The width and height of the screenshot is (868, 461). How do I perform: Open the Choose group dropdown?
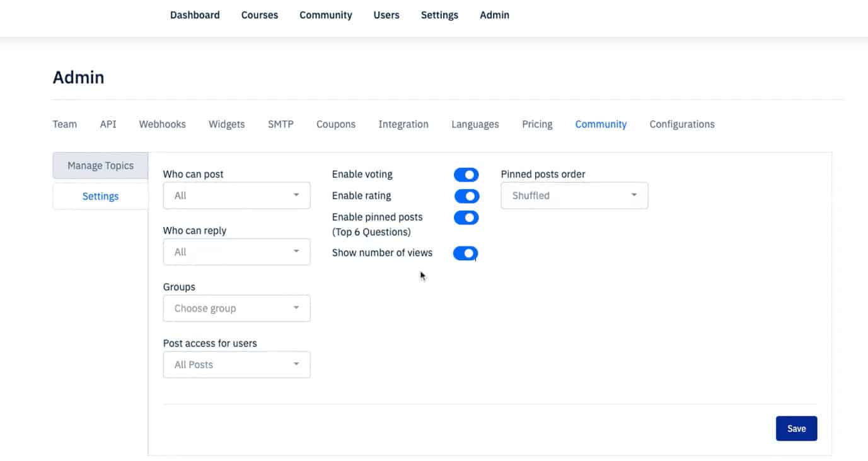236,308
